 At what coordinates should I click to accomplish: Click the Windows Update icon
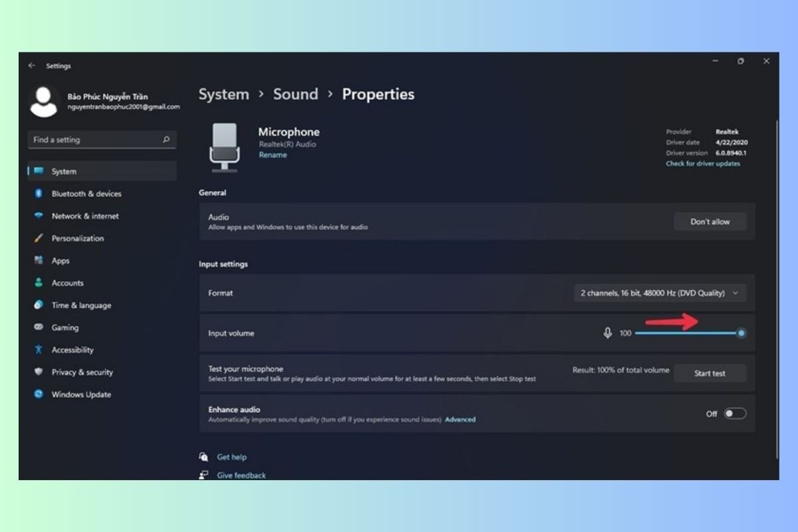(39, 394)
